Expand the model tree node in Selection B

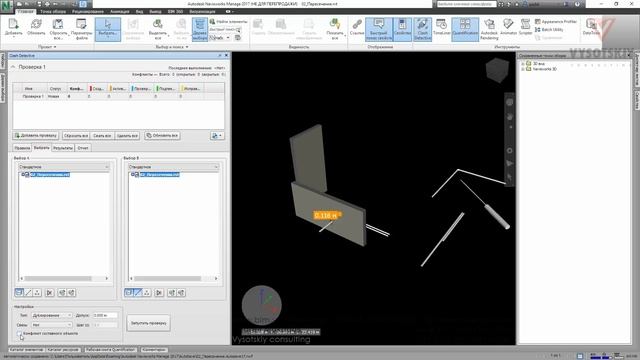[132, 175]
